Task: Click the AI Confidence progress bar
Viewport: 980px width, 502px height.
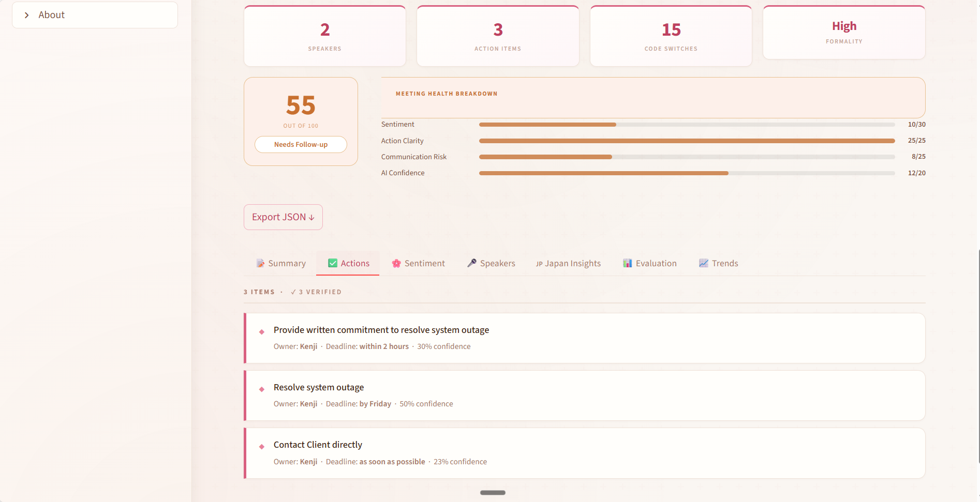Action: point(687,173)
